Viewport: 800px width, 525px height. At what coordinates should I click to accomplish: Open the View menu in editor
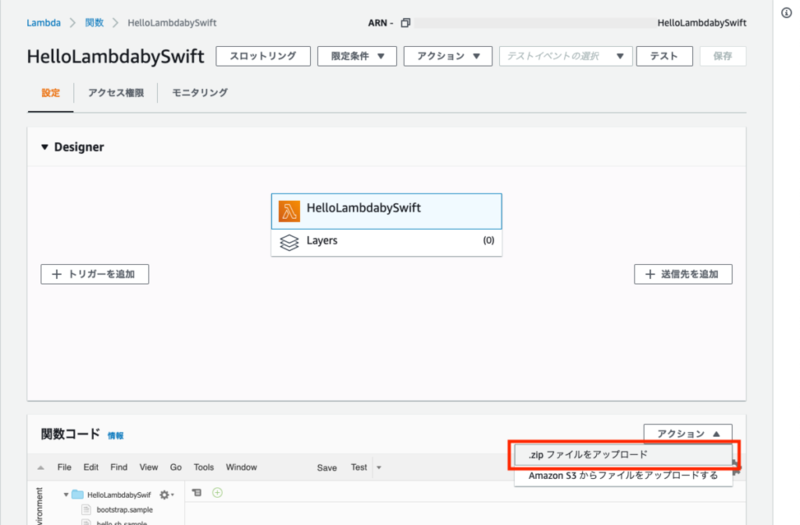pos(148,467)
